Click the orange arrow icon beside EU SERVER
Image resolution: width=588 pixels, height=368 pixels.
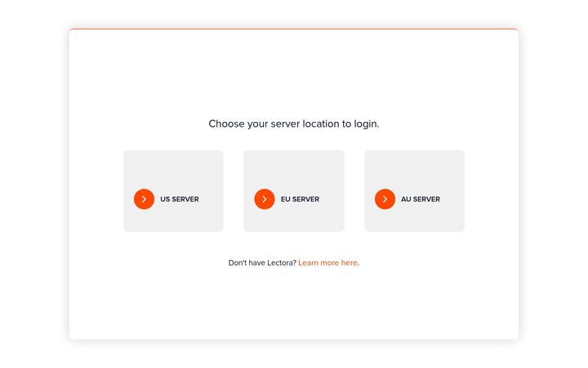tap(265, 199)
